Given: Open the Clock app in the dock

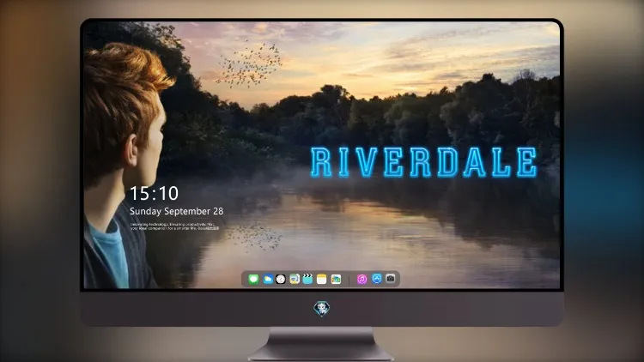Looking at the screenshot, I should click(x=281, y=279).
